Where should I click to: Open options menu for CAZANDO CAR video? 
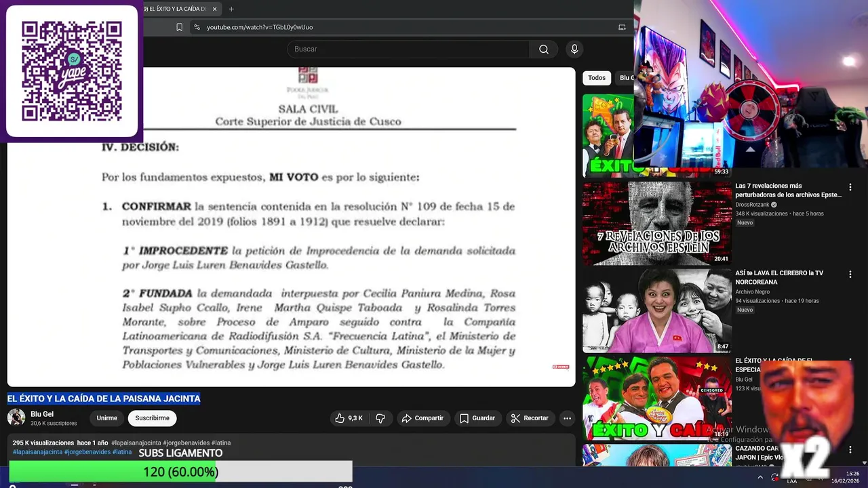tap(850, 450)
